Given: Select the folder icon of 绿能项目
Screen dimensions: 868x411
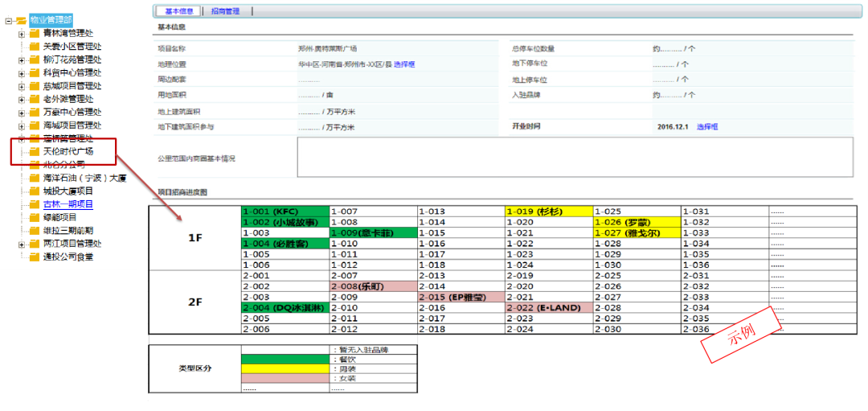Looking at the screenshot, I should [x=35, y=217].
